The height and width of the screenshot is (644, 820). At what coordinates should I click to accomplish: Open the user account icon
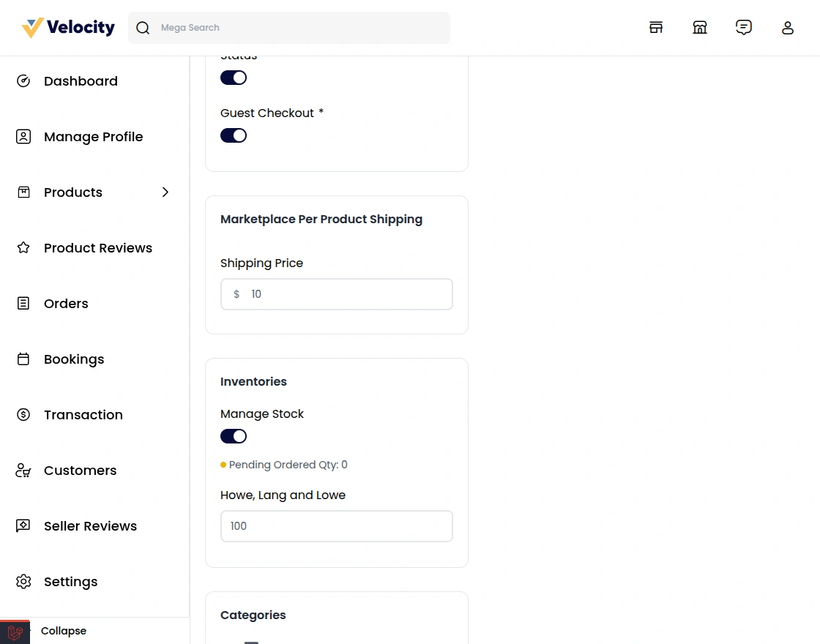(x=788, y=27)
